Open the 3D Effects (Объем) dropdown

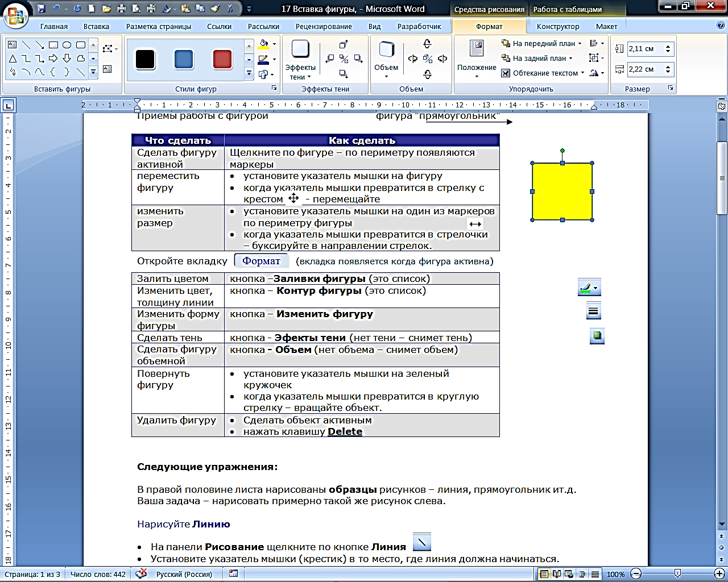pos(386,60)
